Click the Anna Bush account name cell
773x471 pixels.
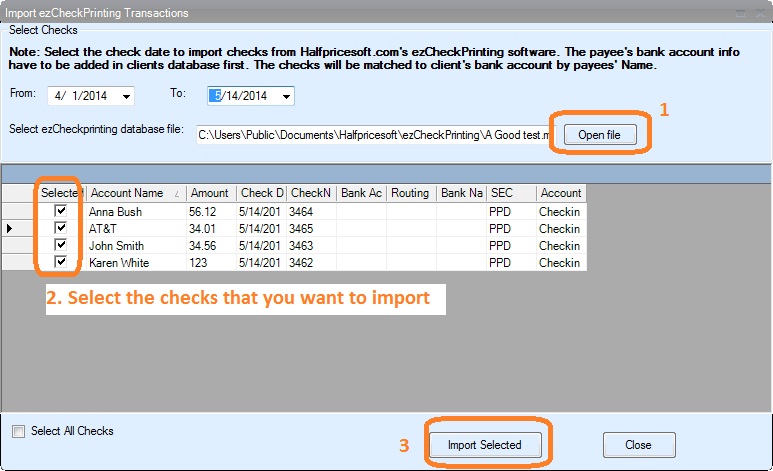point(134,212)
